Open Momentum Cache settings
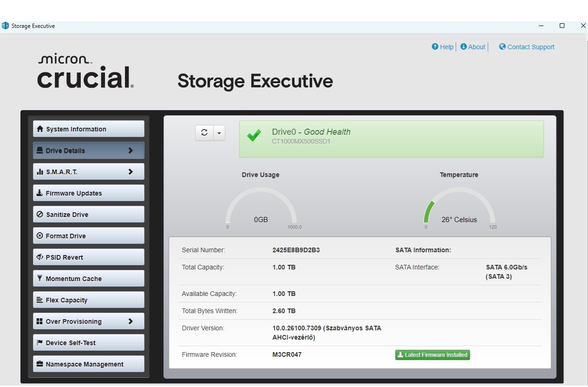Image resolution: width=588 pixels, height=387 pixels. click(x=89, y=279)
